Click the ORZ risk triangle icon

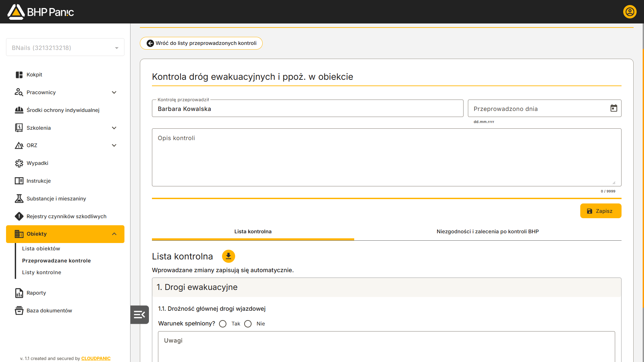[19, 145]
